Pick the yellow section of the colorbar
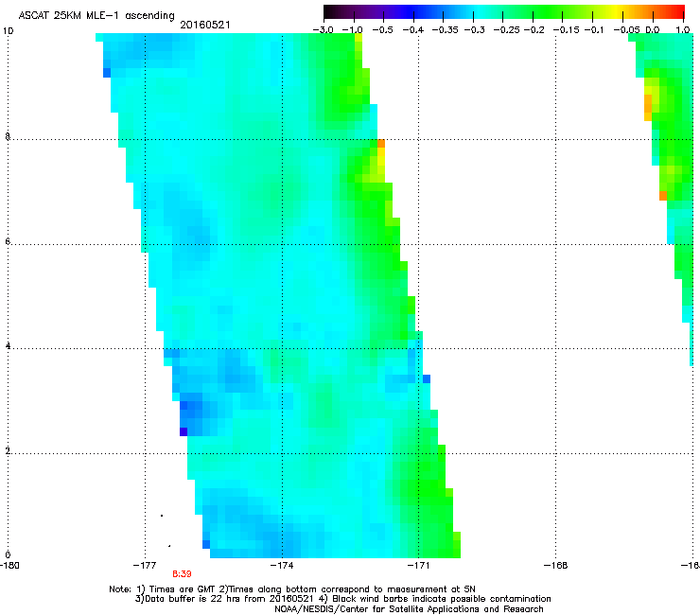700x615 pixels. [x=616, y=11]
